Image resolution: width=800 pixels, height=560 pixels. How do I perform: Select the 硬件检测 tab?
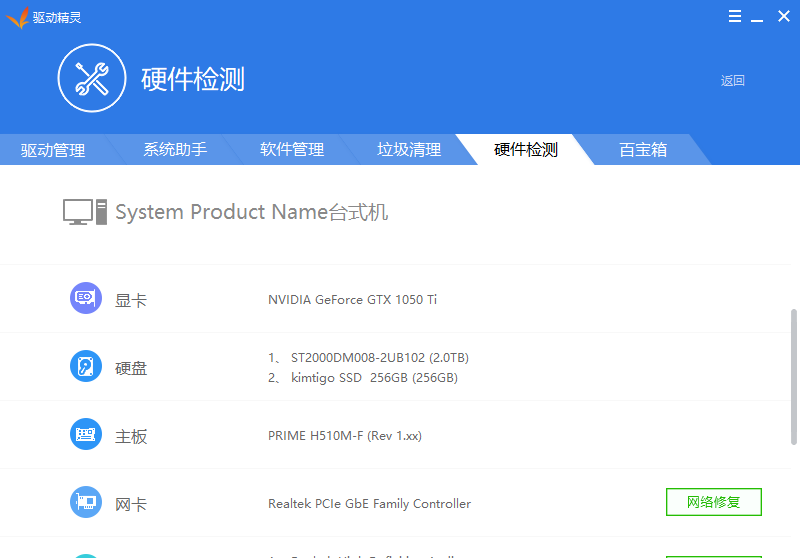526,149
